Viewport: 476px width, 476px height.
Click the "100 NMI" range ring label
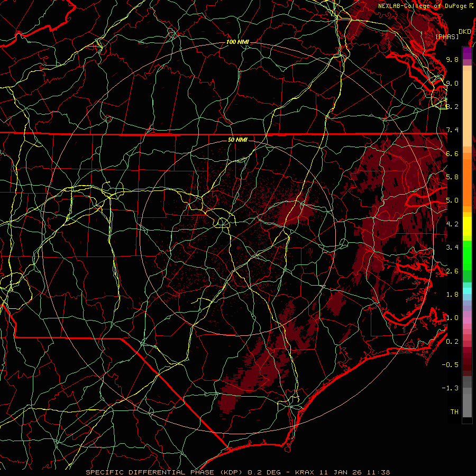(237, 42)
